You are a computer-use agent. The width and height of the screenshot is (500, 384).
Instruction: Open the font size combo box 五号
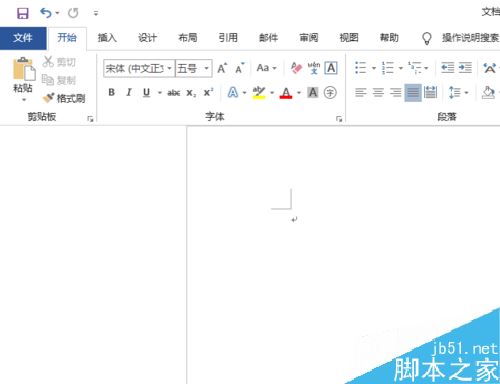tap(194, 68)
